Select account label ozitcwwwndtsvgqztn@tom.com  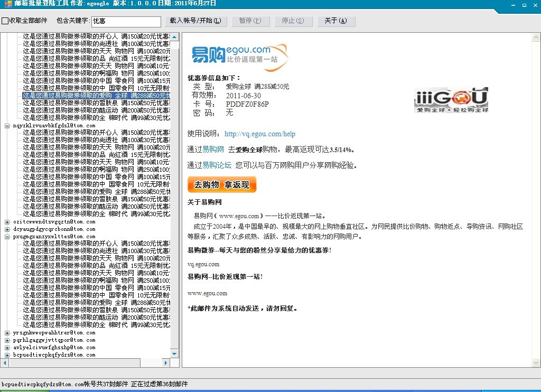pos(54,222)
